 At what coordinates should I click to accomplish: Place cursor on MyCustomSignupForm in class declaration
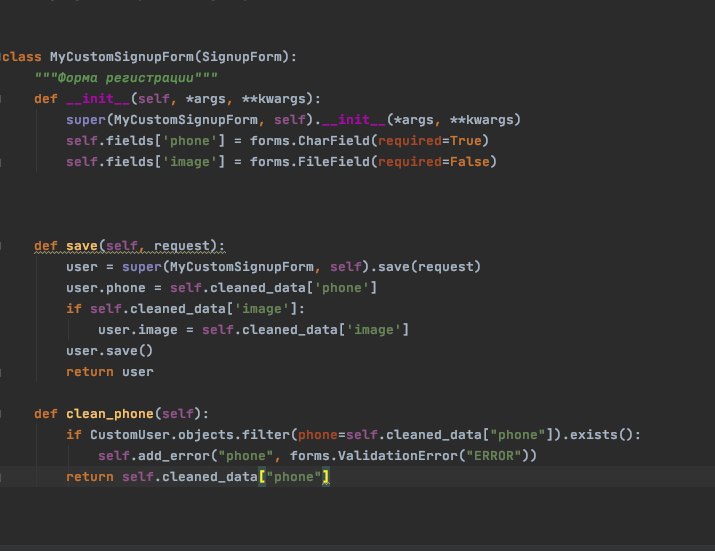point(122,57)
